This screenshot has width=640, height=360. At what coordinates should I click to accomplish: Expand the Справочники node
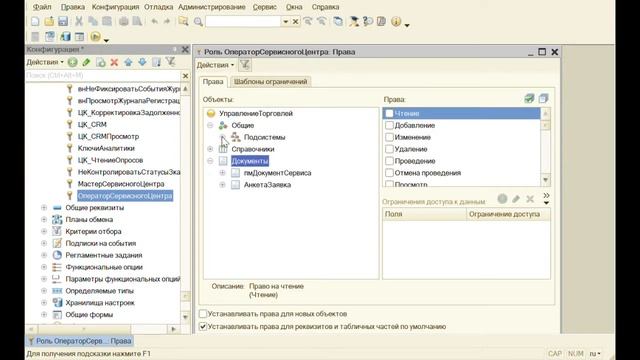pos(210,149)
